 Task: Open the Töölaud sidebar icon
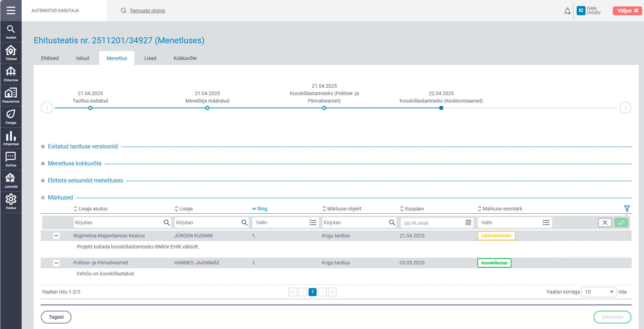click(x=11, y=53)
